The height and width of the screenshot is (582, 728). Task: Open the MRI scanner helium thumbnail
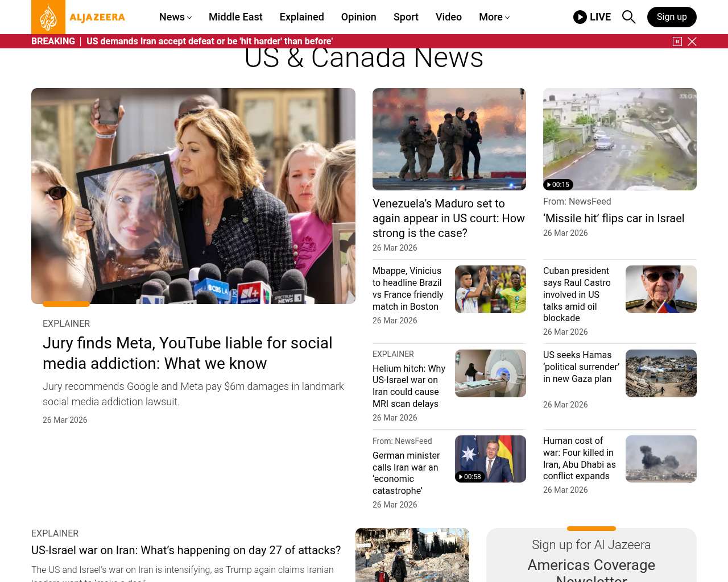(x=490, y=373)
